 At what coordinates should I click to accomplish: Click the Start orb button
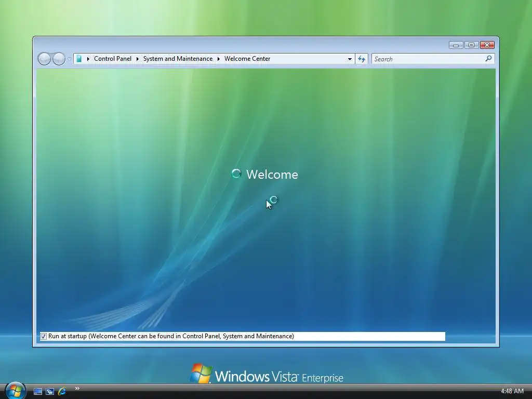tap(15, 391)
